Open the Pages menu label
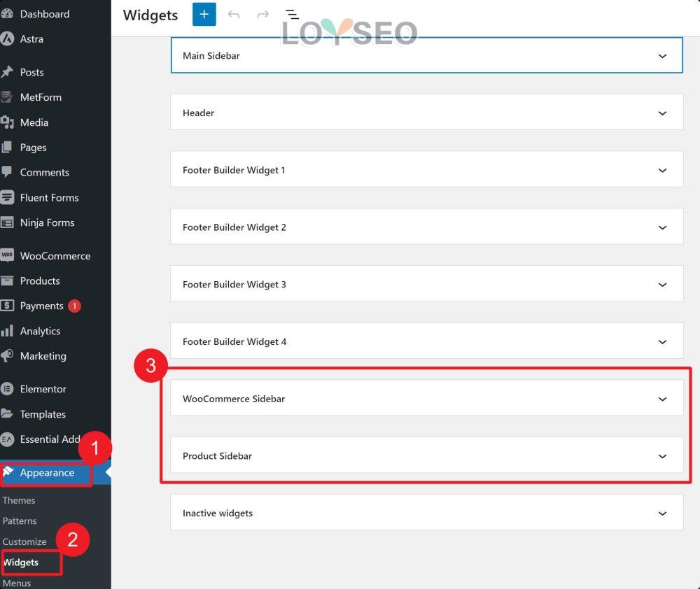 point(33,148)
